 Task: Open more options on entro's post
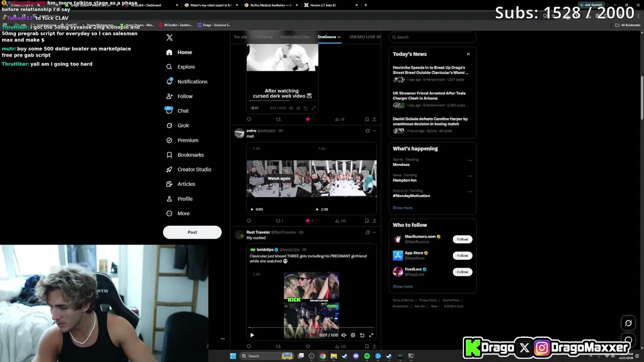(374, 131)
